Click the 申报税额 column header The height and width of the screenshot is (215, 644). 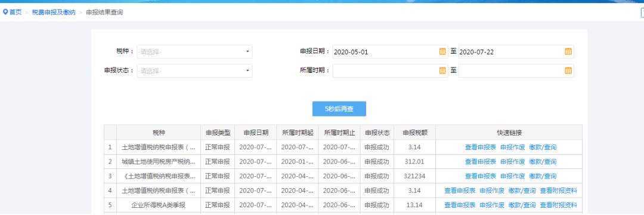pos(415,133)
